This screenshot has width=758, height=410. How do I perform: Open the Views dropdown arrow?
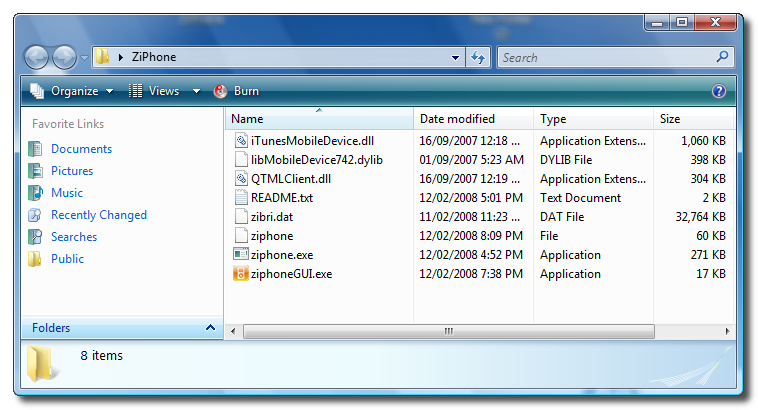(197, 91)
